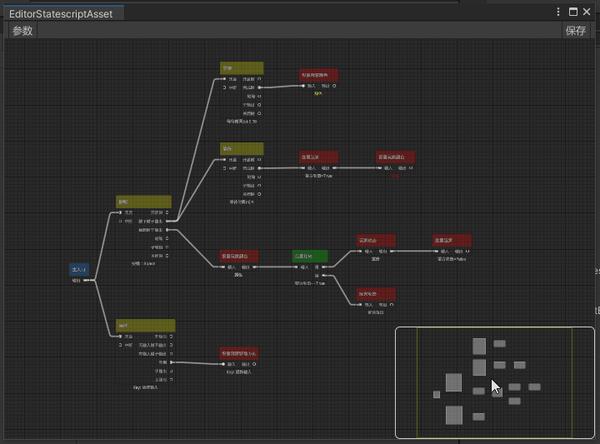Click the minimap block for the topmost olive node
600x444 pixels.
[479, 346]
